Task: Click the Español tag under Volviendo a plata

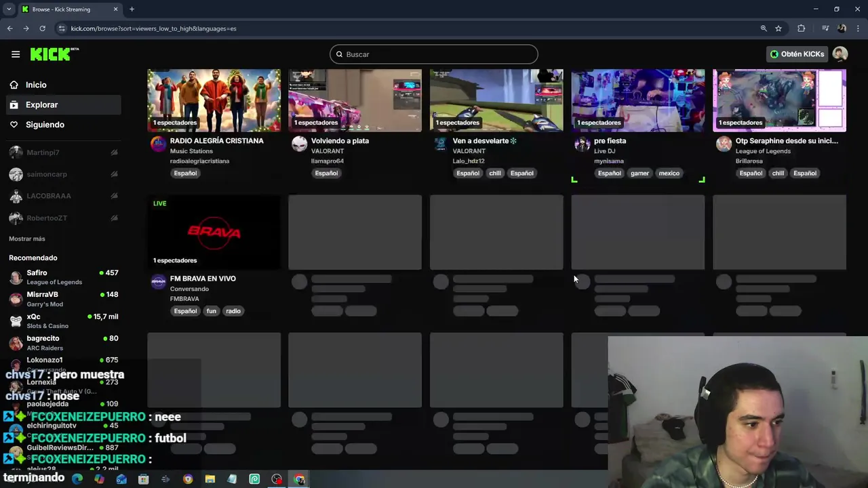Action: click(x=326, y=173)
